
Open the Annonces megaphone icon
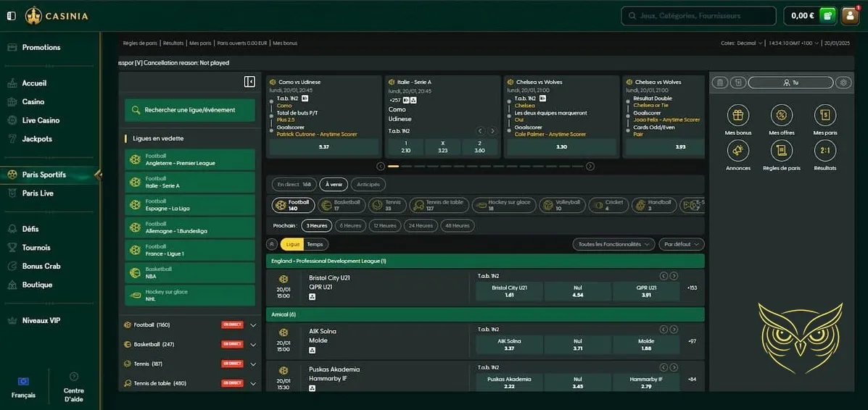tap(738, 151)
